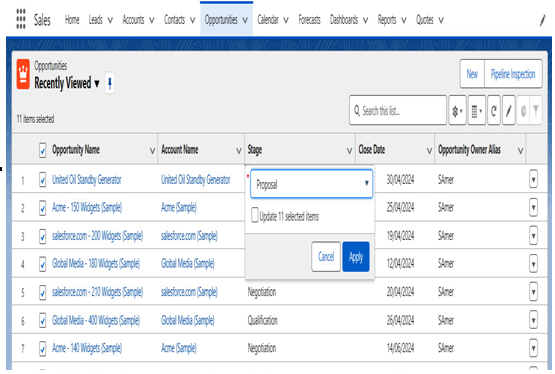
Task: Cancel the inline stage edit
Action: [x=326, y=257]
